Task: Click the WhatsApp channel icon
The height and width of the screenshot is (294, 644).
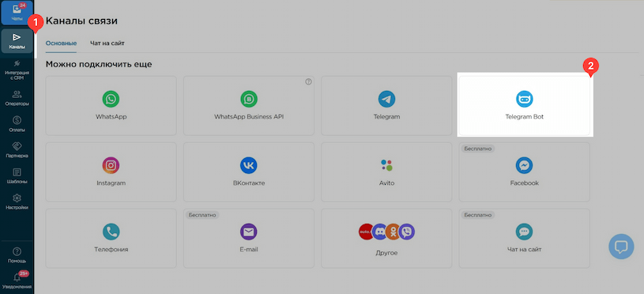Action: click(x=111, y=99)
